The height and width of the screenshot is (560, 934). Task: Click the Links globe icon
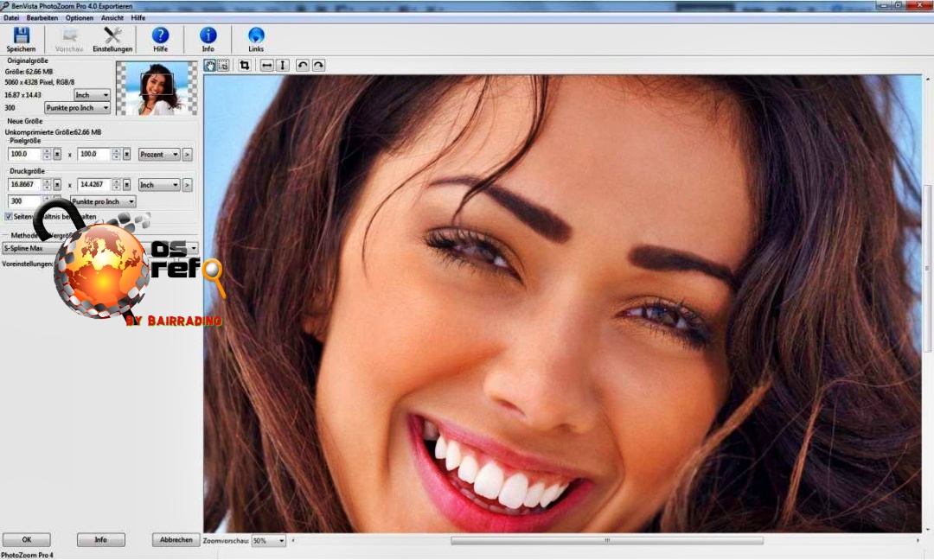pyautogui.click(x=256, y=39)
